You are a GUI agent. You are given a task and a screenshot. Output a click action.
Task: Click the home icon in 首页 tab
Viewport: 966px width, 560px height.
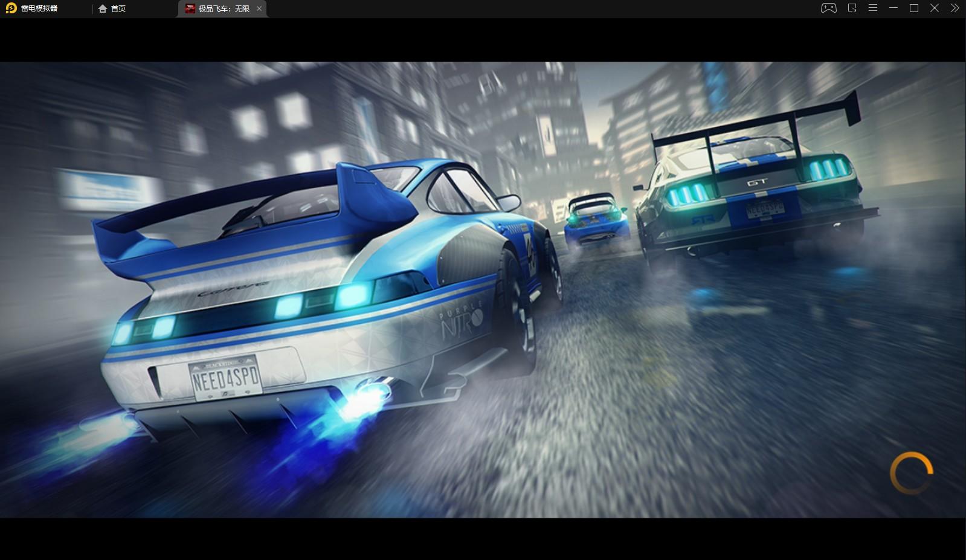pyautogui.click(x=103, y=8)
